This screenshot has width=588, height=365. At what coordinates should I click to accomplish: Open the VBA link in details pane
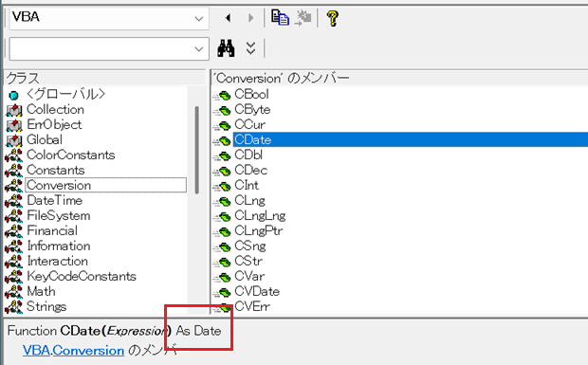(x=36, y=351)
